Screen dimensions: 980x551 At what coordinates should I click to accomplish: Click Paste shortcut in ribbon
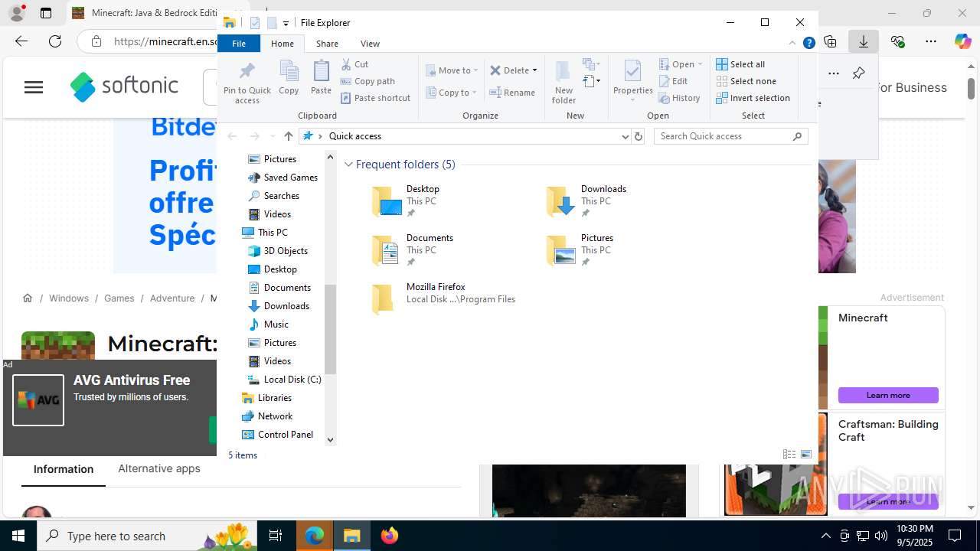[x=375, y=98]
